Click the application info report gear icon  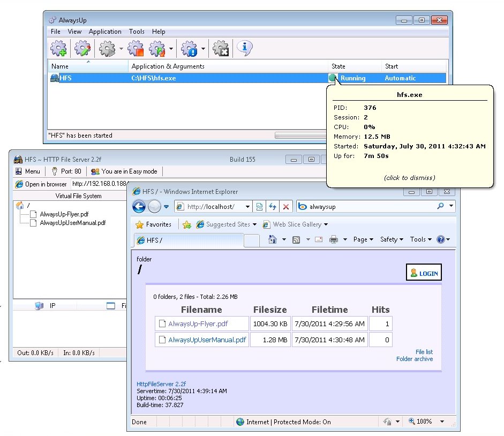click(189, 48)
